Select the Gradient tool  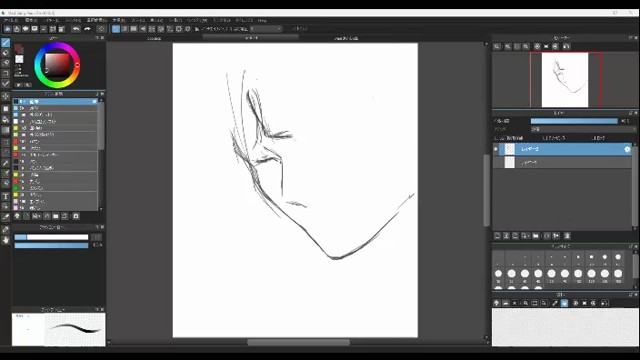click(x=6, y=130)
